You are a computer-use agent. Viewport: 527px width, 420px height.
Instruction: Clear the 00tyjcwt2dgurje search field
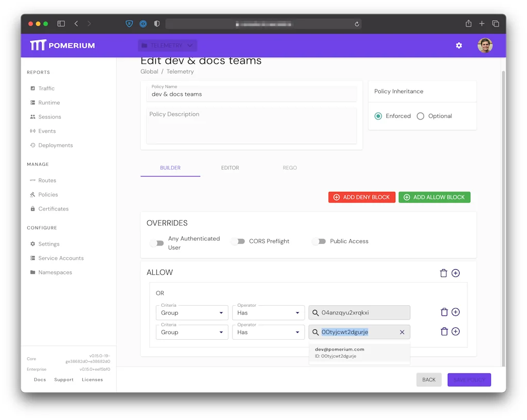coord(402,332)
